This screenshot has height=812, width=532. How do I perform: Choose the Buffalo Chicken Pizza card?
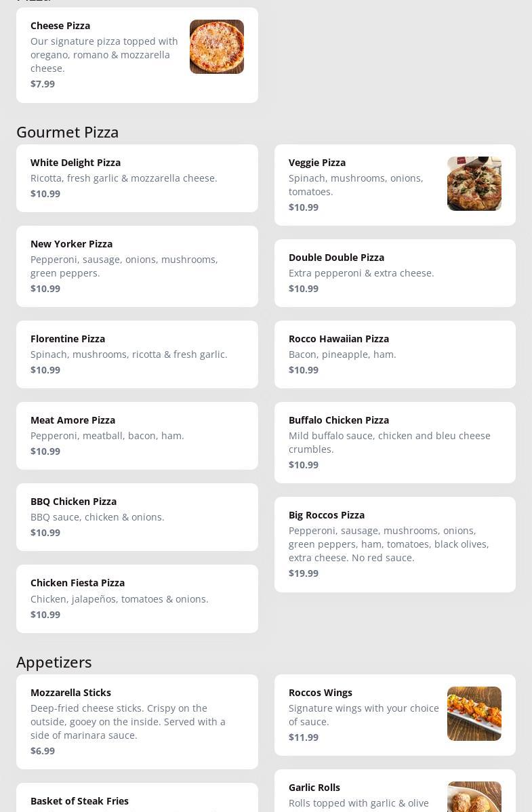coord(394,443)
